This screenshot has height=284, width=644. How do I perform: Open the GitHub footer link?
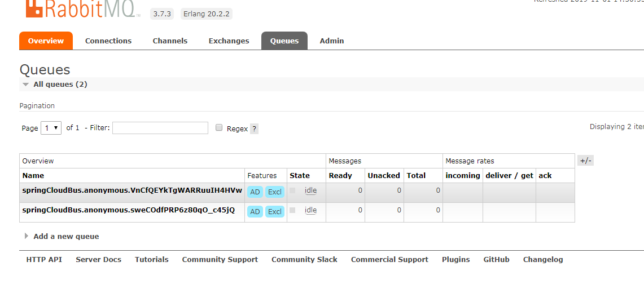497,259
